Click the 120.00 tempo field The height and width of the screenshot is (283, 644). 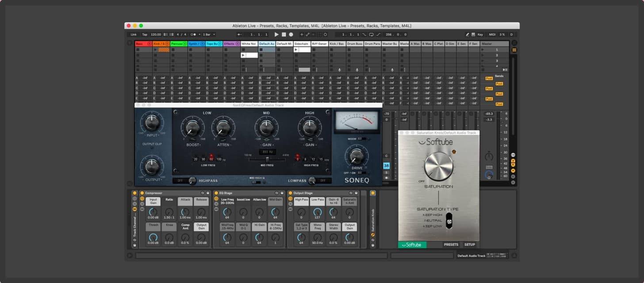pyautogui.click(x=156, y=34)
